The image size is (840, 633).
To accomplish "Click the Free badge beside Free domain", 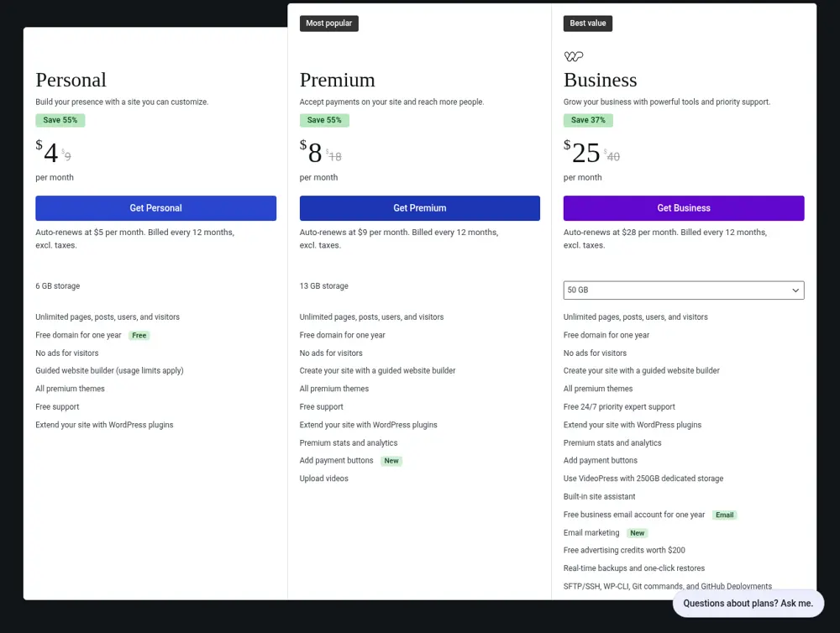I will (x=139, y=335).
